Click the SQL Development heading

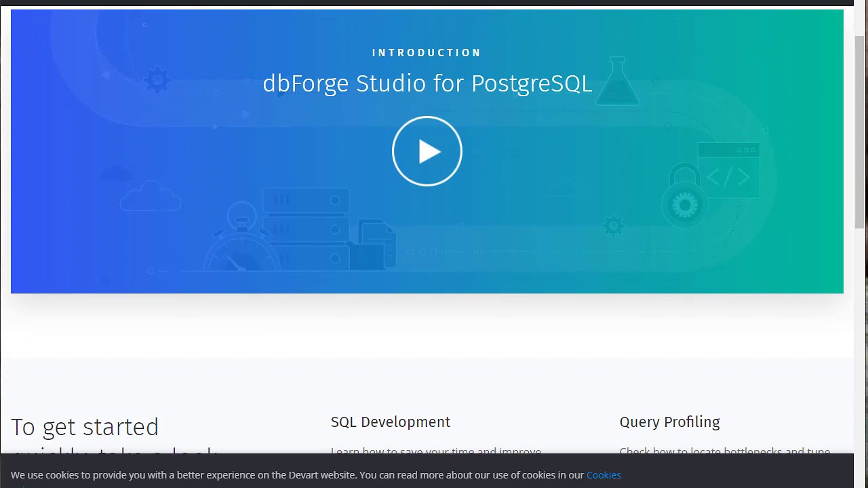pos(391,422)
